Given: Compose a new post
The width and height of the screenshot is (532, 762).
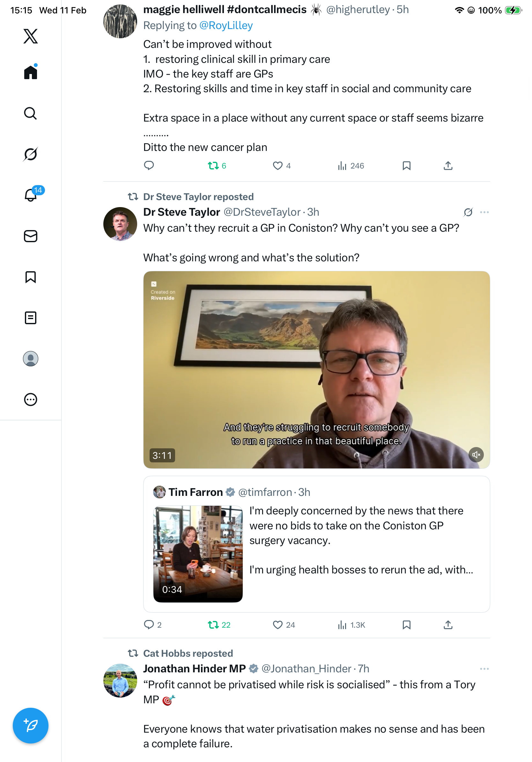Looking at the screenshot, I should pos(31,726).
